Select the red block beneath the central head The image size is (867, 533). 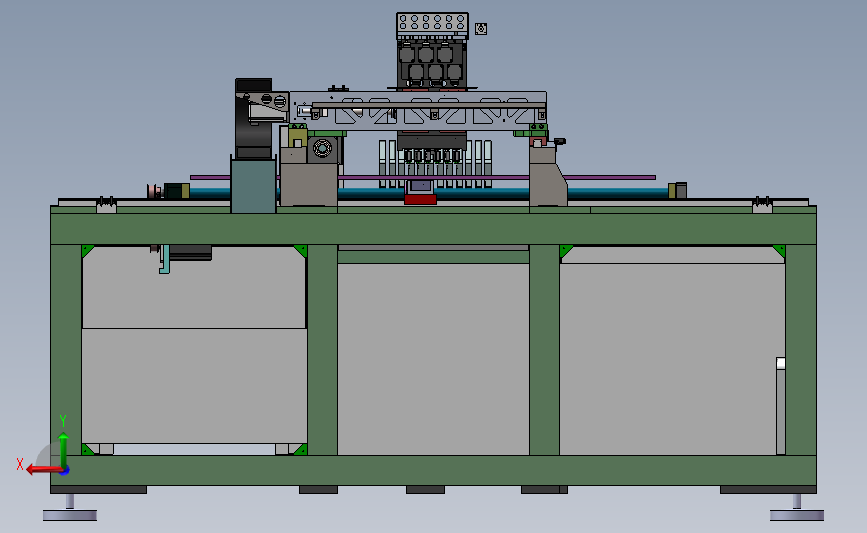click(x=420, y=200)
